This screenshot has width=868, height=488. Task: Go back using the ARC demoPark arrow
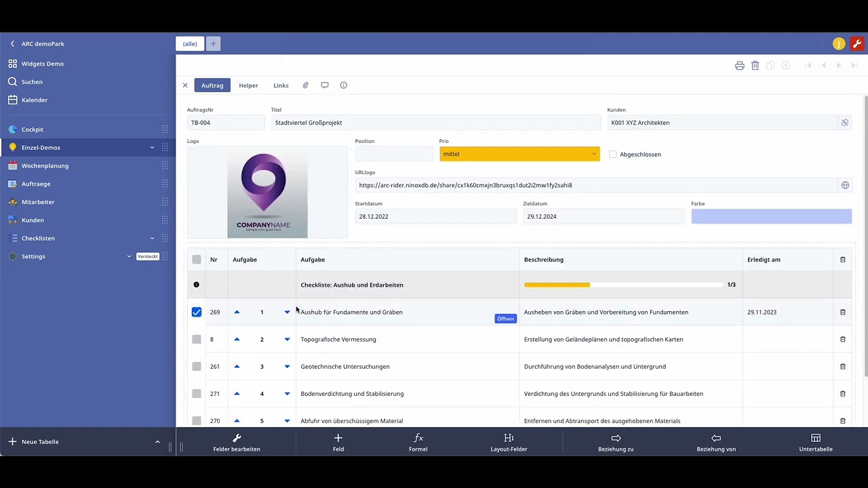(12, 43)
